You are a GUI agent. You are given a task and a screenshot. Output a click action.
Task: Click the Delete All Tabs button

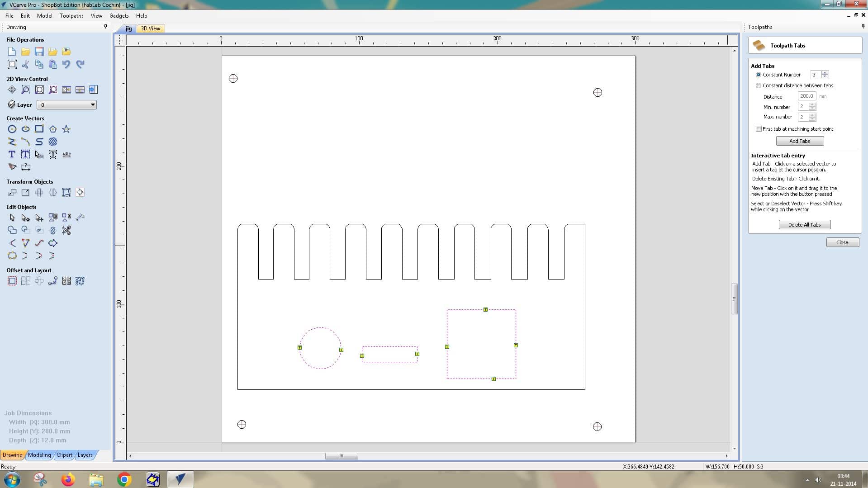[x=804, y=225]
